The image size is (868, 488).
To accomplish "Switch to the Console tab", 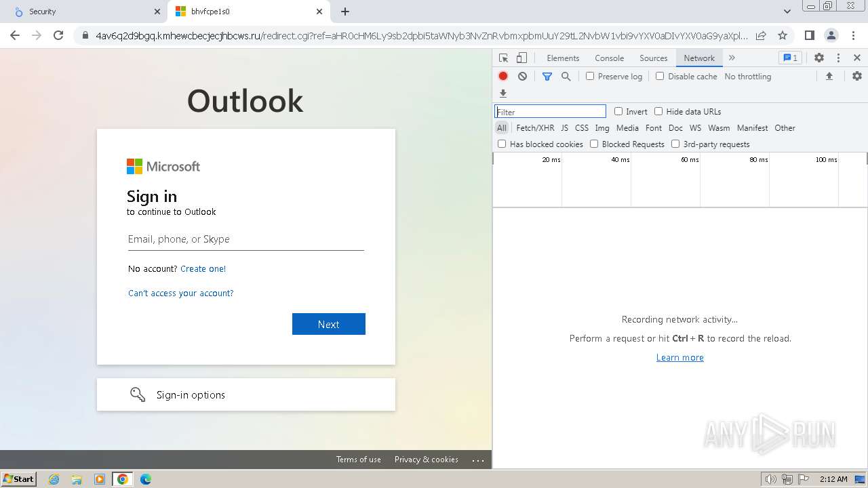I will point(609,58).
